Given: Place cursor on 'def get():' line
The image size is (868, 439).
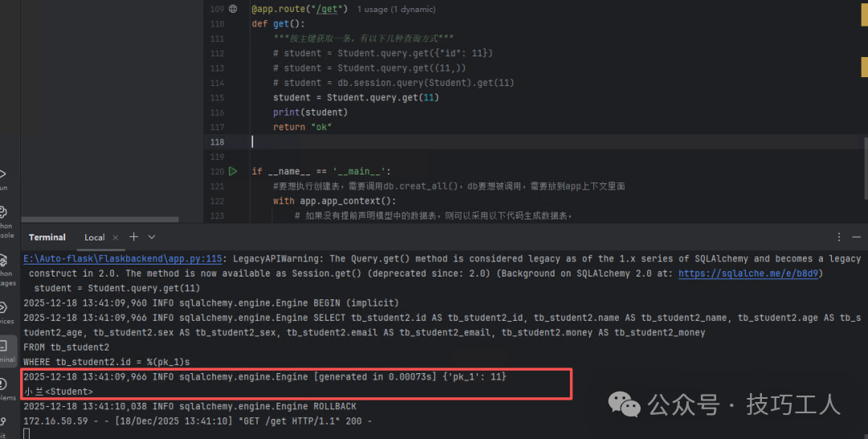Looking at the screenshot, I should pyautogui.click(x=278, y=24).
